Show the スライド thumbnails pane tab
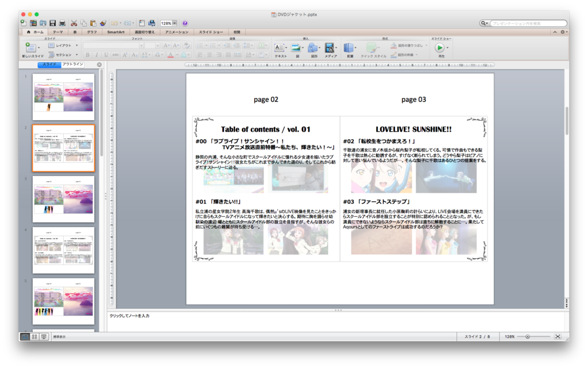The image size is (588, 368). coord(49,64)
